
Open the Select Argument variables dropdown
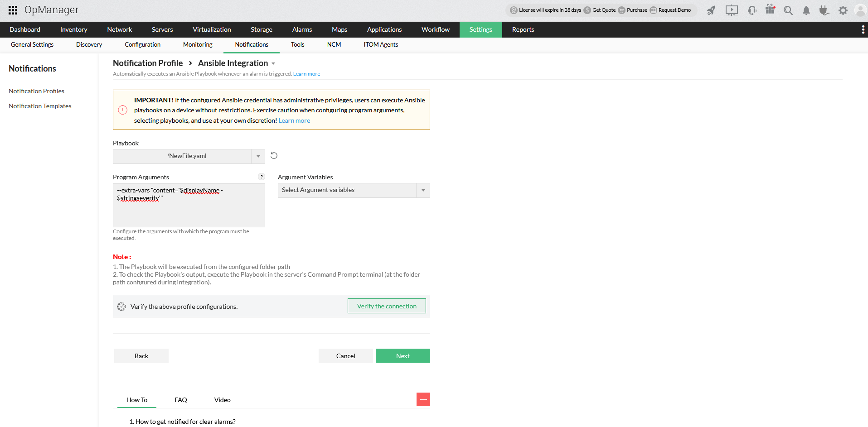(354, 190)
